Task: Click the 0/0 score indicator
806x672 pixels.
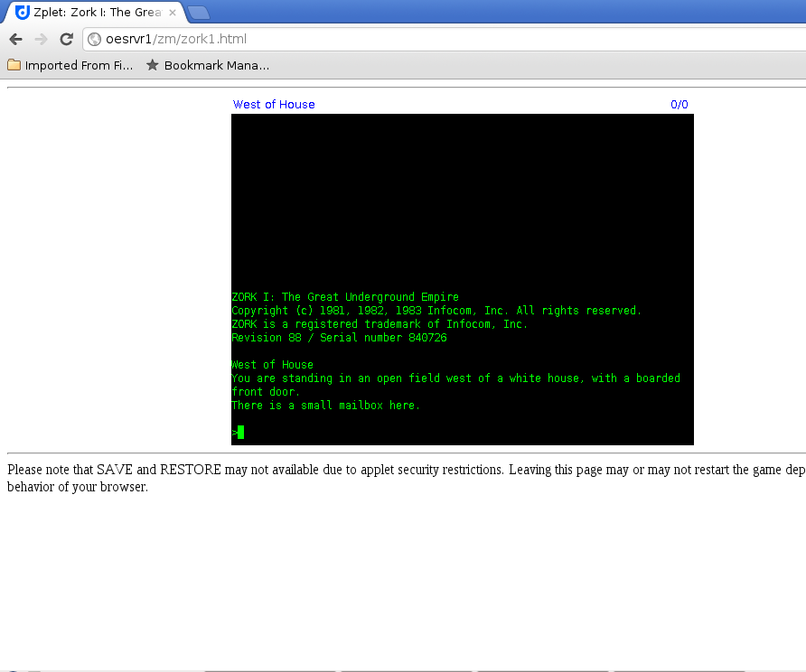Action: [679, 104]
